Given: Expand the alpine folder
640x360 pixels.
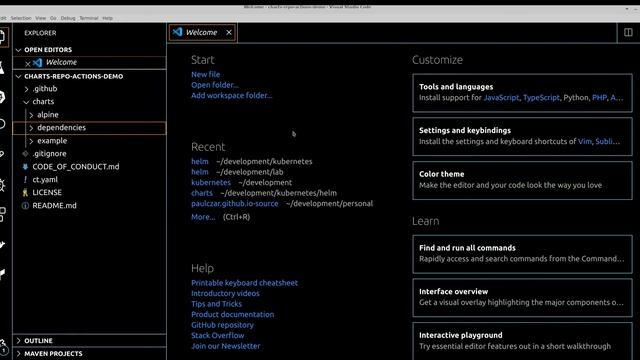Looking at the screenshot, I should tap(31, 115).
